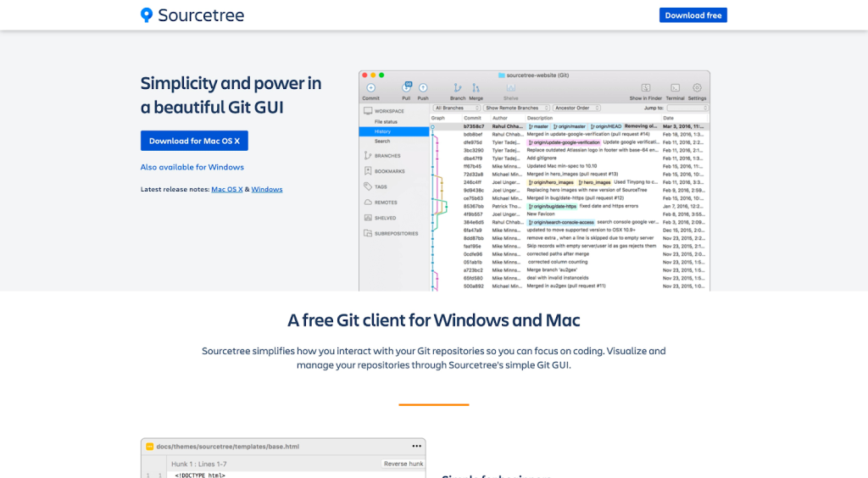Open the Windows release notes link

(x=267, y=189)
